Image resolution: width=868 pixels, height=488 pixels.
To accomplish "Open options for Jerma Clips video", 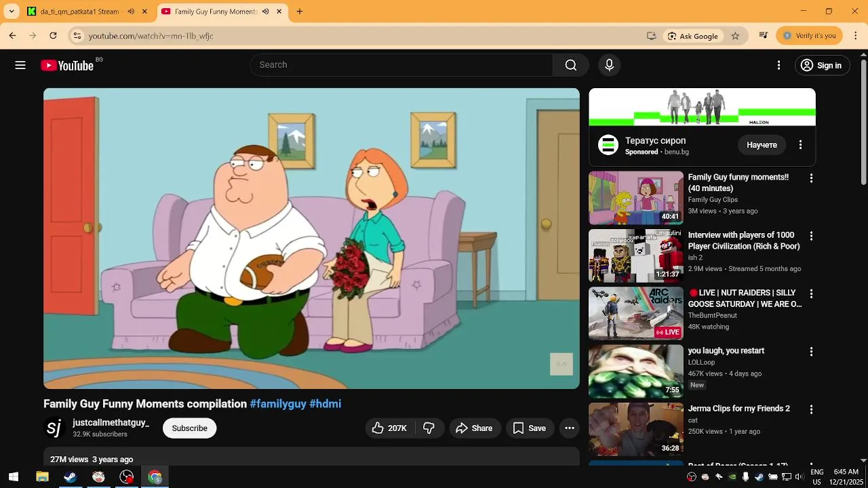I will click(811, 409).
